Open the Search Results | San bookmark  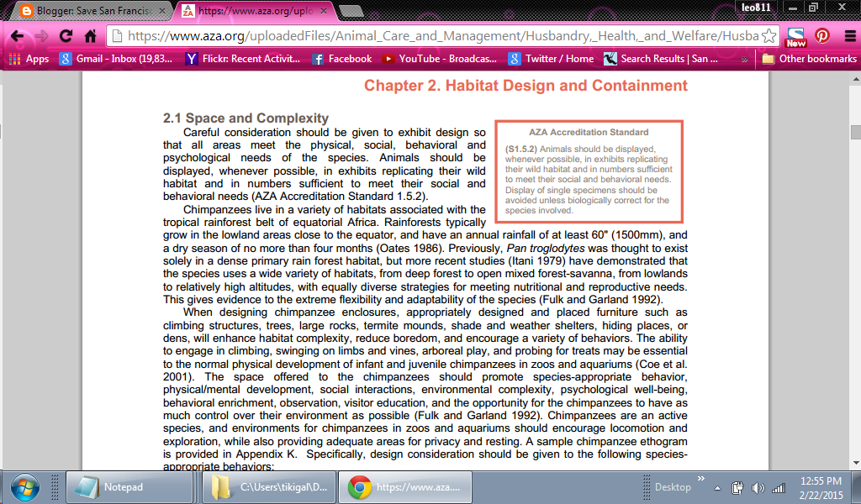coord(661,59)
